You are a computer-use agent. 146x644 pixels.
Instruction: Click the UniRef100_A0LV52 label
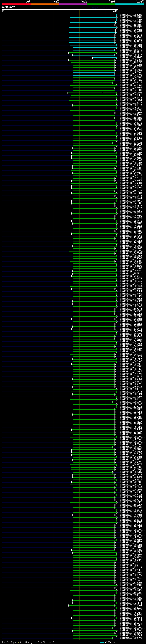click(131, 93)
